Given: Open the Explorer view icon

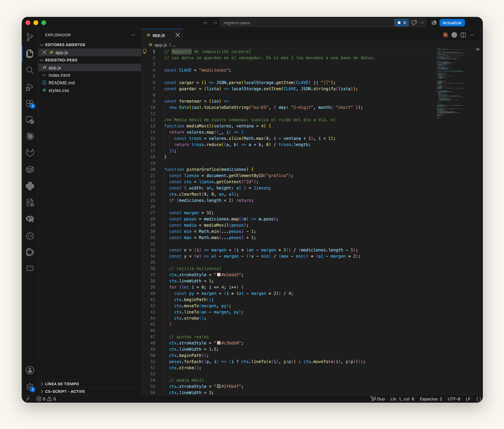Looking at the screenshot, I should [x=30, y=53].
